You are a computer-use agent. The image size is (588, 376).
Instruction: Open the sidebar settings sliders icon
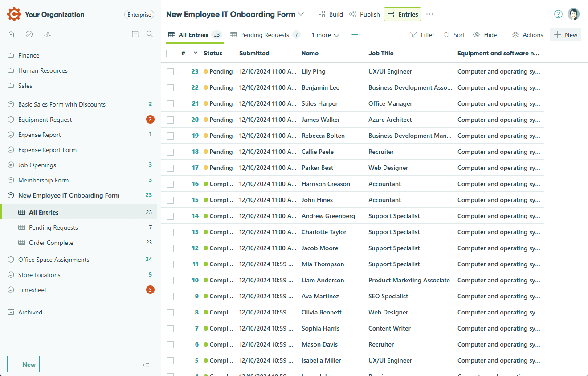pyautogui.click(x=48, y=34)
